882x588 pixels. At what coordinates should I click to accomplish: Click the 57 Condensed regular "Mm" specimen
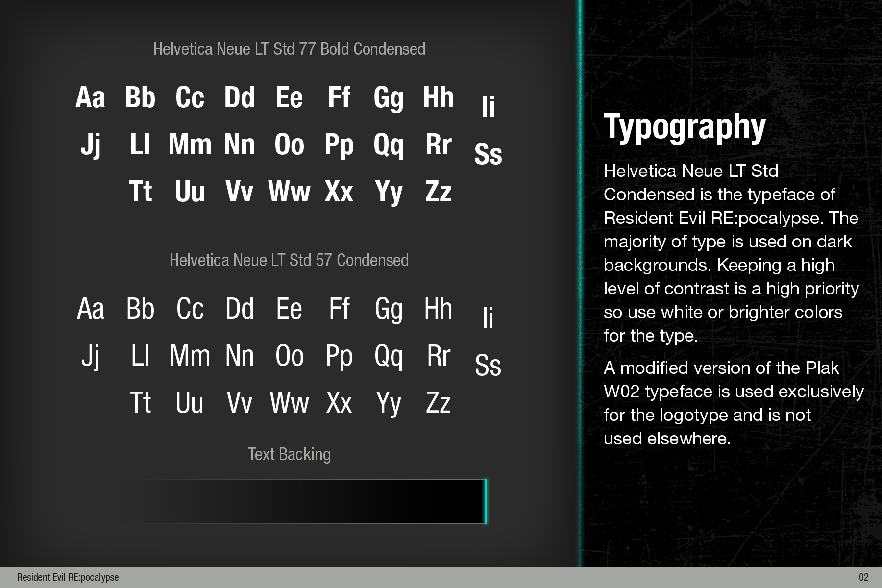tap(190, 356)
